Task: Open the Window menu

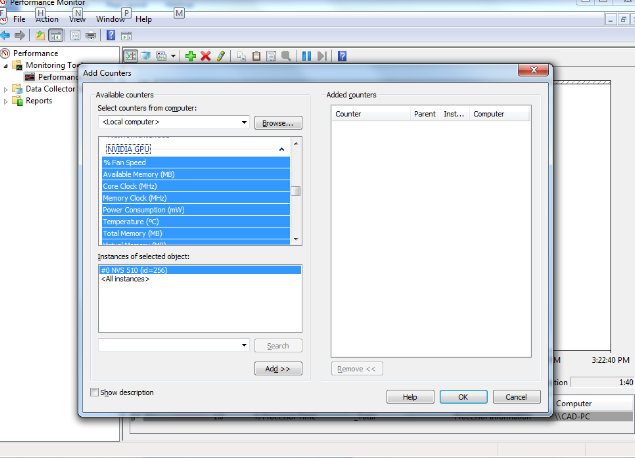Action: pos(110,19)
